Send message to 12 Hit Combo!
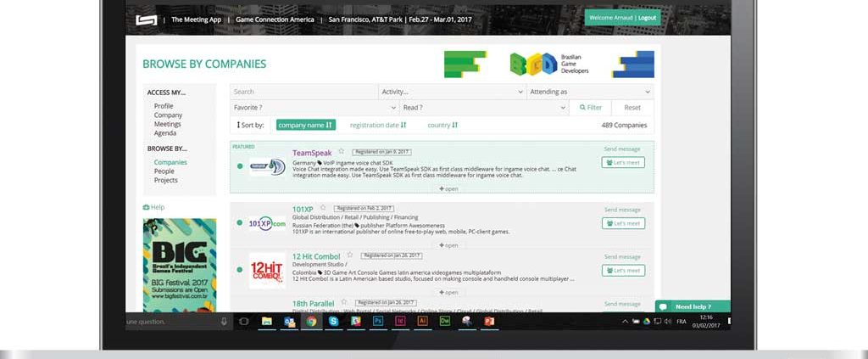This screenshot has width=868, height=359. [x=622, y=257]
